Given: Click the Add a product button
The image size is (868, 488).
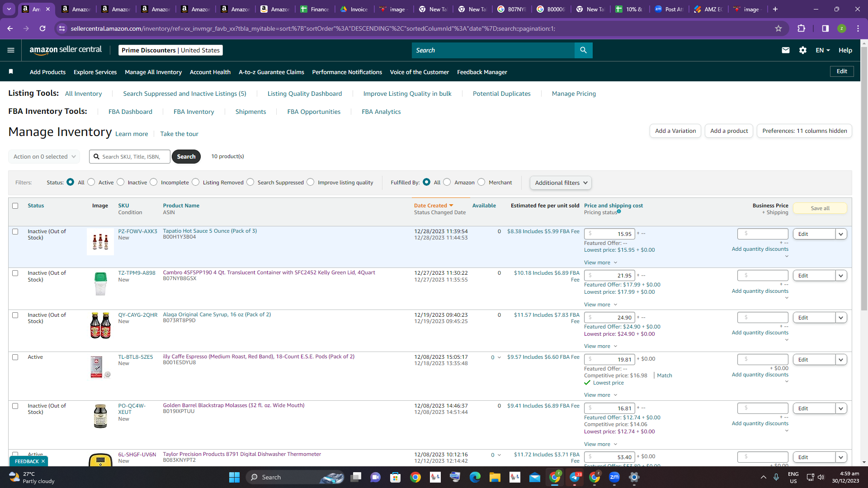Looking at the screenshot, I should pyautogui.click(x=729, y=131).
